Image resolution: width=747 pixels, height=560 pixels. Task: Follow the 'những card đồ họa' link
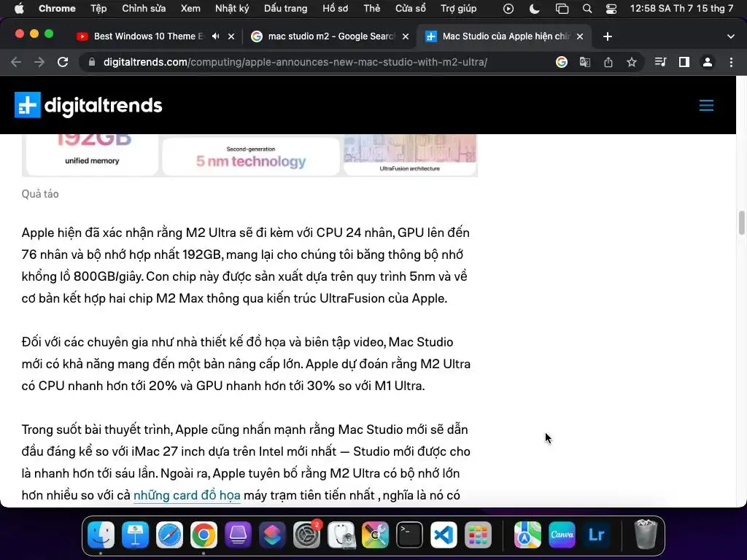click(187, 495)
